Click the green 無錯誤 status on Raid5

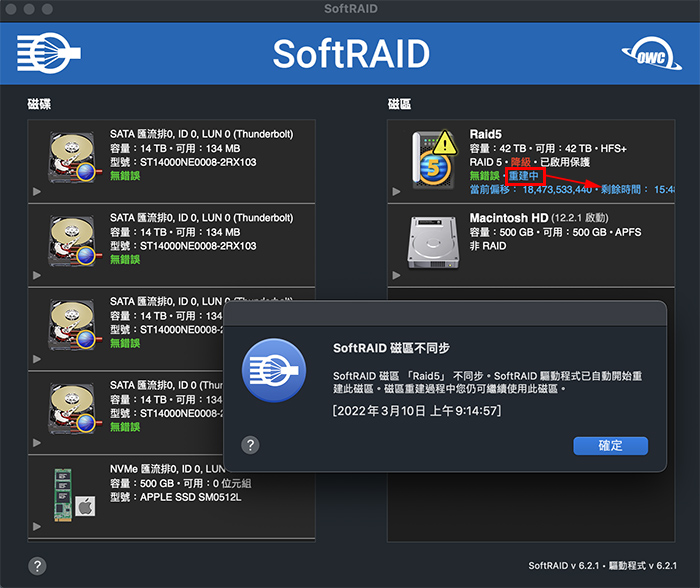484,176
